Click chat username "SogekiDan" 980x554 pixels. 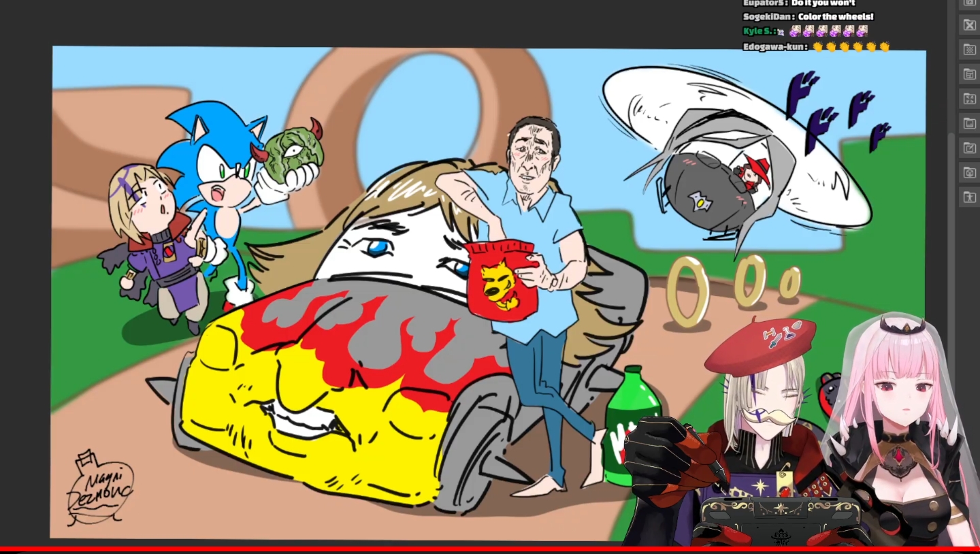(768, 16)
